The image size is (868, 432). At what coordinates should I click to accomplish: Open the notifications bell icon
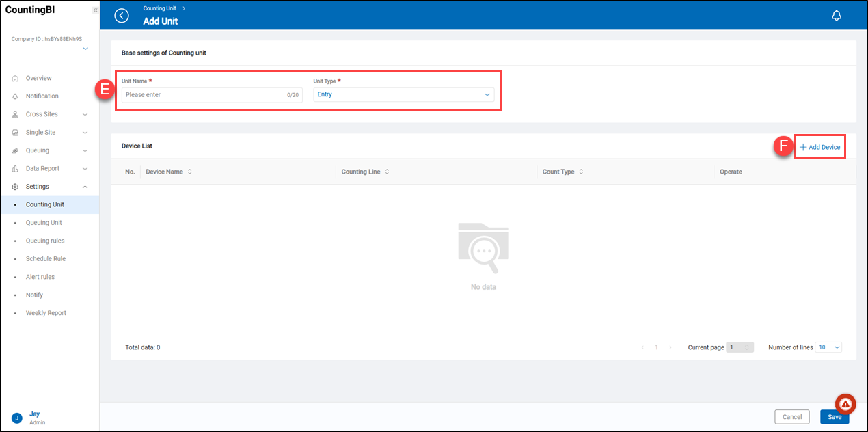pyautogui.click(x=836, y=16)
